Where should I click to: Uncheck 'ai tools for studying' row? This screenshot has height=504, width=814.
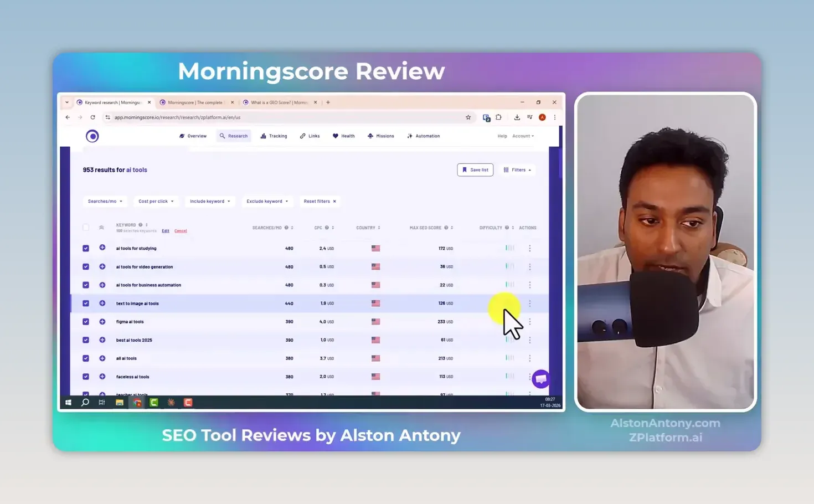(x=86, y=248)
